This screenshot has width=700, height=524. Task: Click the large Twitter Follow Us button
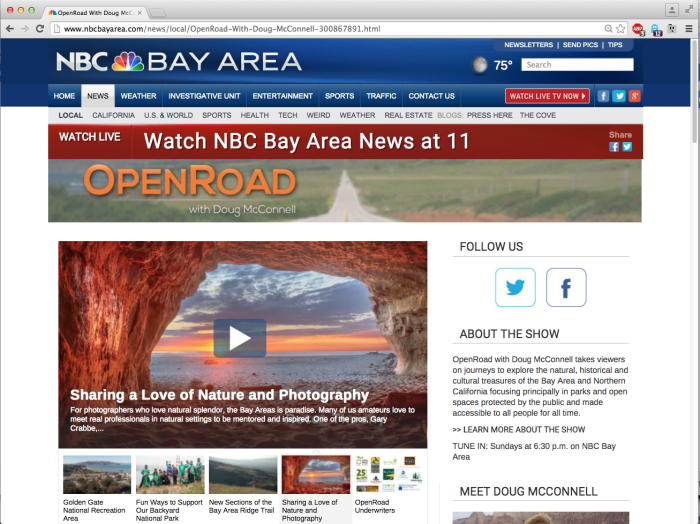[x=515, y=287]
